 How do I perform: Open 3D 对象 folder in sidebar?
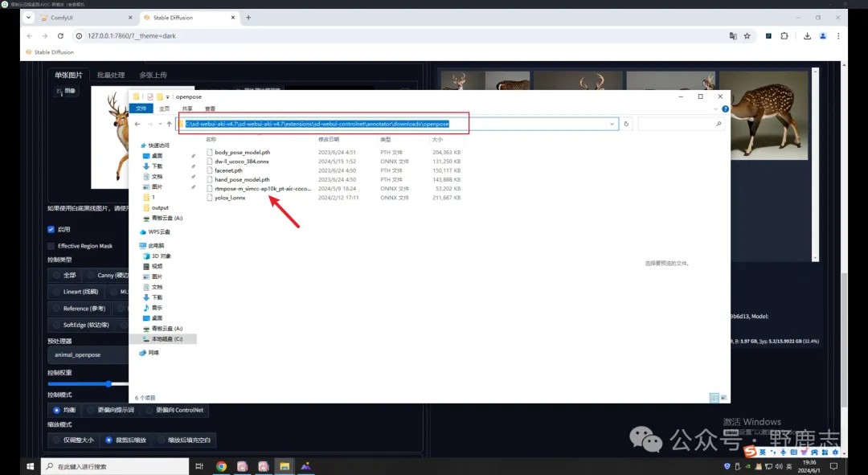[x=161, y=256]
